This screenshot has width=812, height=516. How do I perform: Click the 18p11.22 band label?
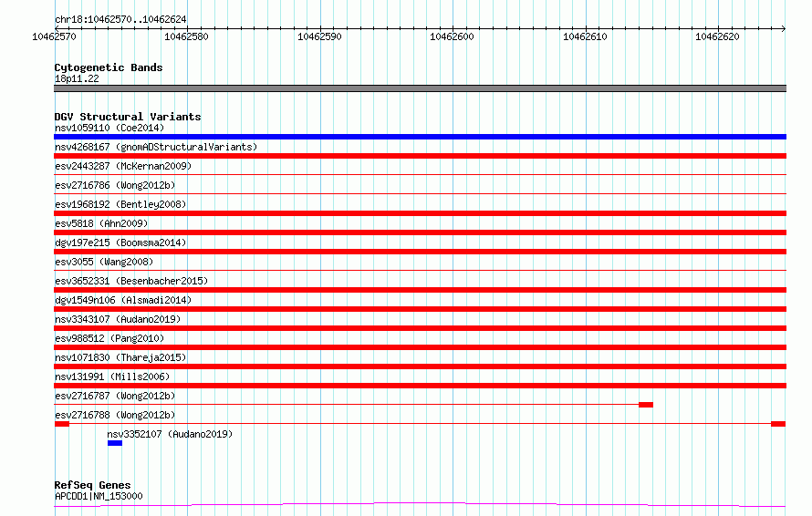pos(77,78)
